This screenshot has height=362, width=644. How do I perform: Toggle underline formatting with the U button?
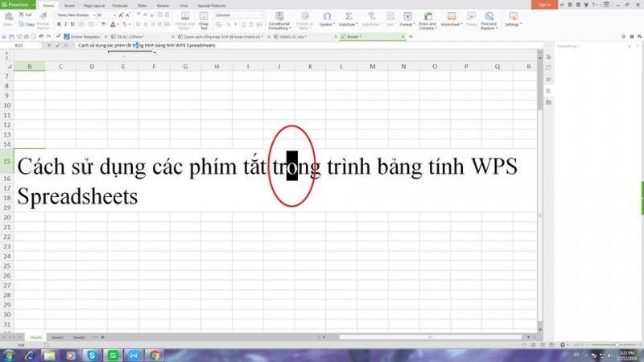pyautogui.click(x=72, y=24)
